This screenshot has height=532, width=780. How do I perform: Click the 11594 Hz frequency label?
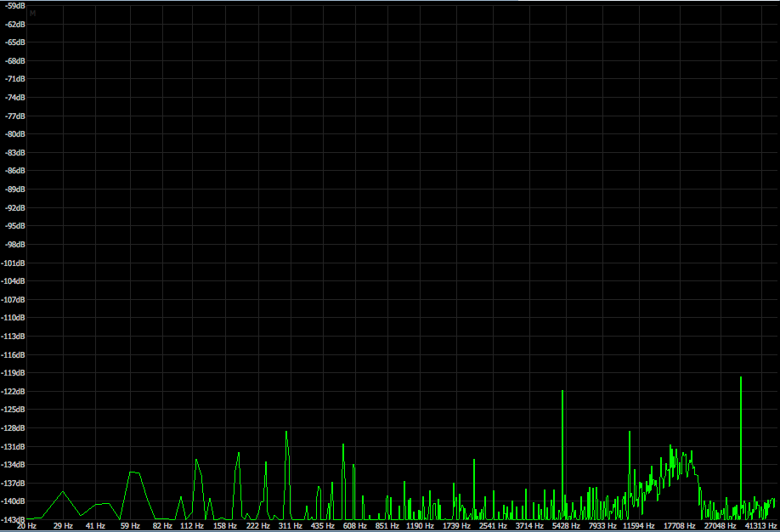pos(639,525)
